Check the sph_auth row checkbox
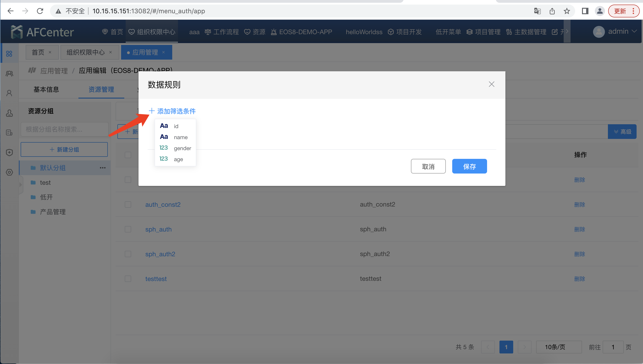 pyautogui.click(x=128, y=229)
